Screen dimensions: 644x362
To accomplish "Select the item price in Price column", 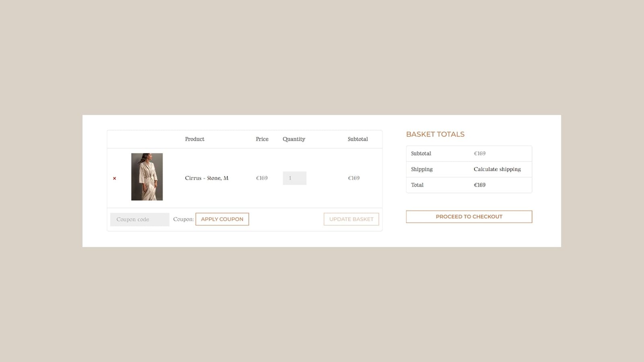I will pos(262,178).
